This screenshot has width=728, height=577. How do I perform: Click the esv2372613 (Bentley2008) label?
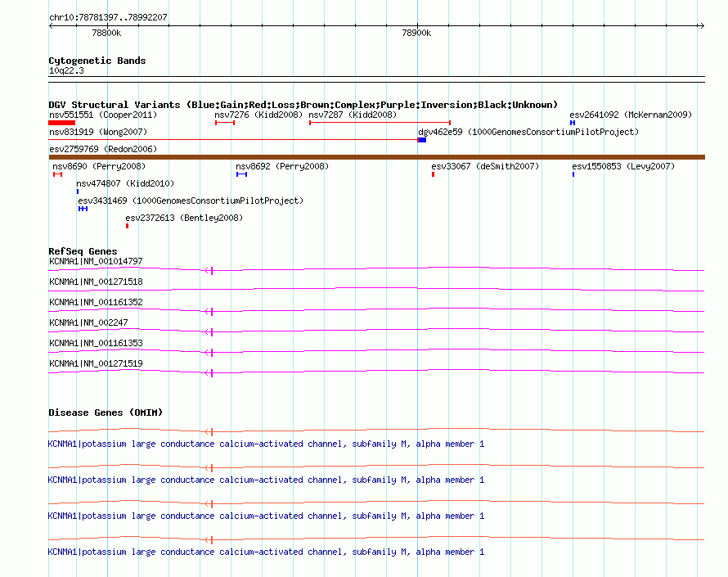(x=184, y=218)
